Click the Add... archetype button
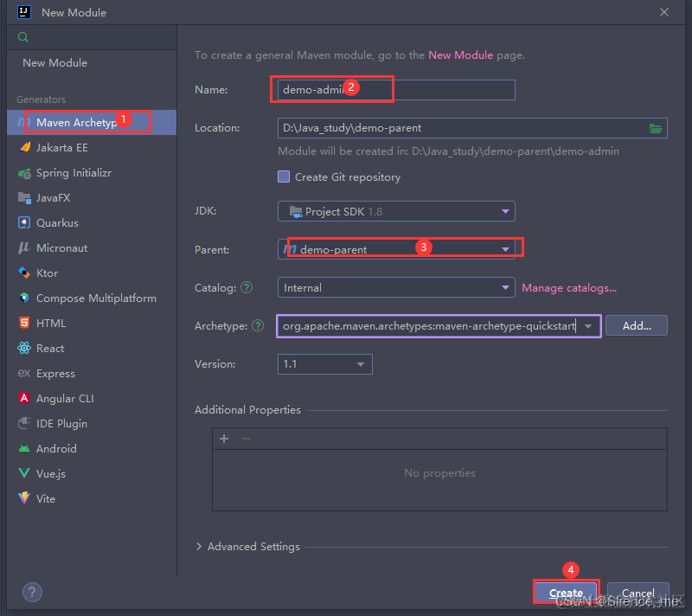Viewport: 692px width, 616px height. click(x=637, y=325)
